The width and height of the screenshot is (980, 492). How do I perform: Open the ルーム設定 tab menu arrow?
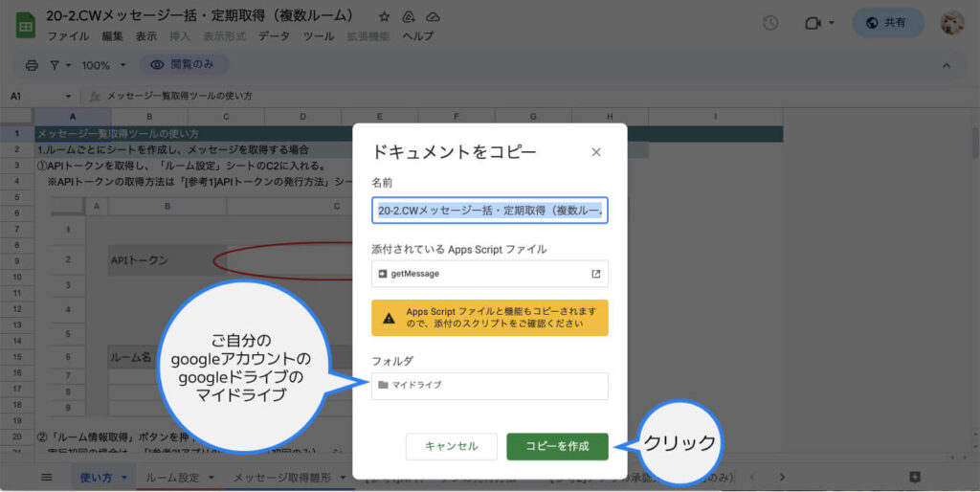211,478
